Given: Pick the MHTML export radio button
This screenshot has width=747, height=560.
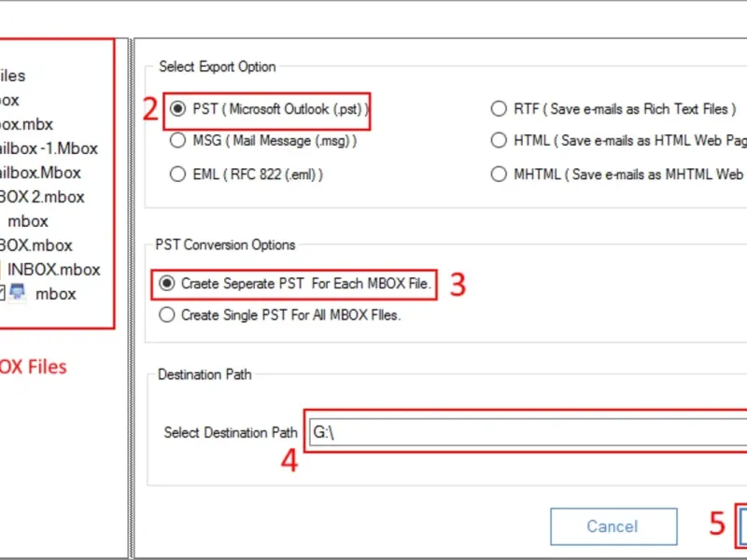Looking at the screenshot, I should click(499, 174).
